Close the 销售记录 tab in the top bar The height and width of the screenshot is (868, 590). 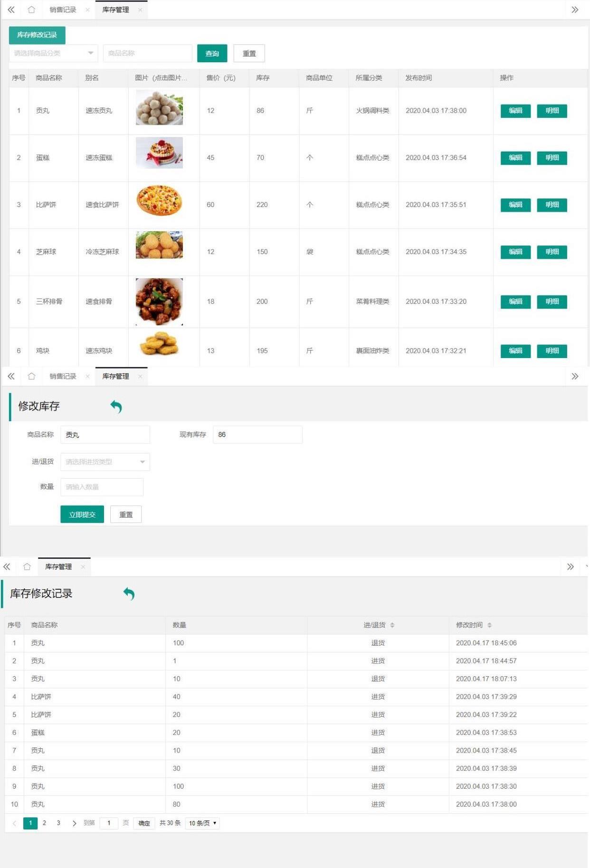(x=87, y=9)
